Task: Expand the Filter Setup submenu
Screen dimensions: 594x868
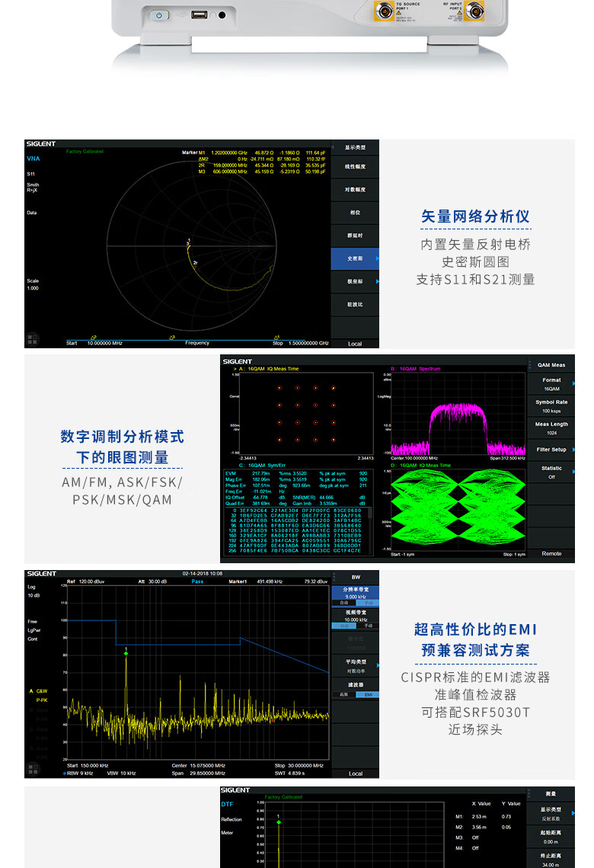Action: [551, 450]
